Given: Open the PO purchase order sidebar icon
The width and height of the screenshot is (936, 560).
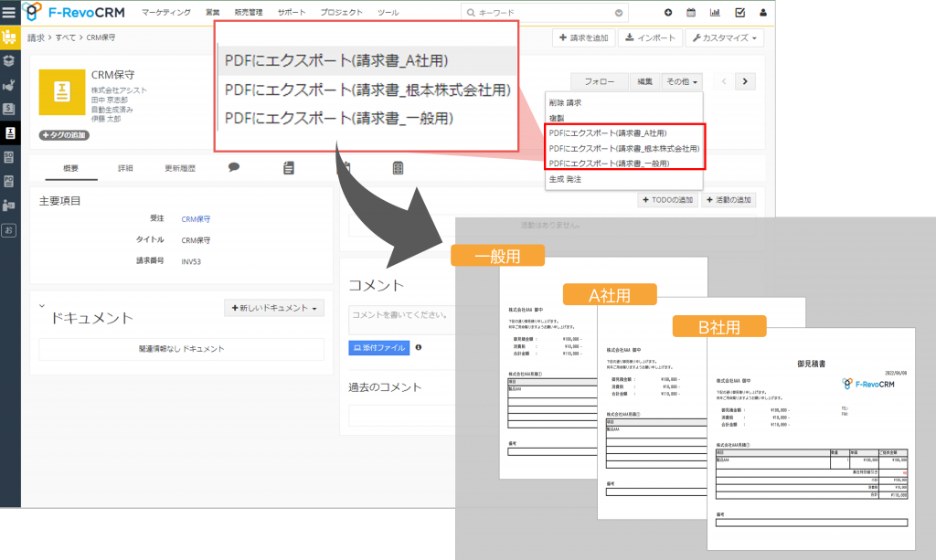Looking at the screenshot, I should (x=9, y=181).
